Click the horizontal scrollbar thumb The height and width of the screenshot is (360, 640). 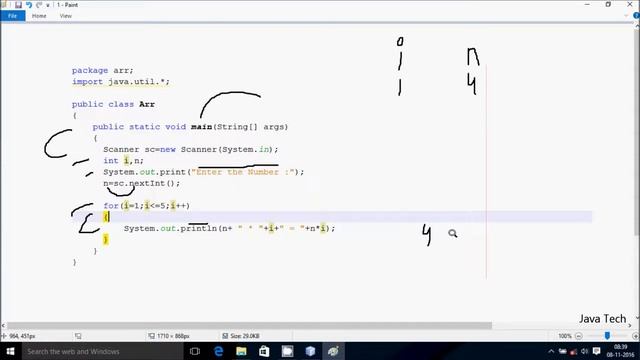(x=249, y=325)
